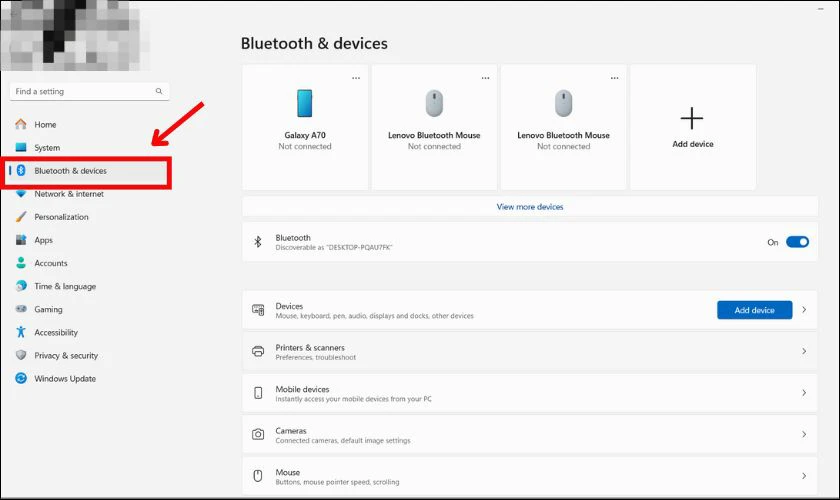Expand the Printers & scanners chevron
Image resolution: width=840 pixels, height=500 pixels.
804,351
